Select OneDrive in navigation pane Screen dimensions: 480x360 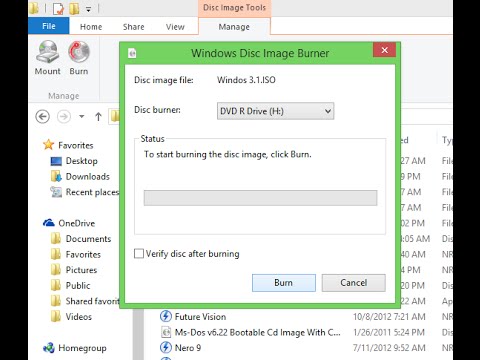(69, 223)
